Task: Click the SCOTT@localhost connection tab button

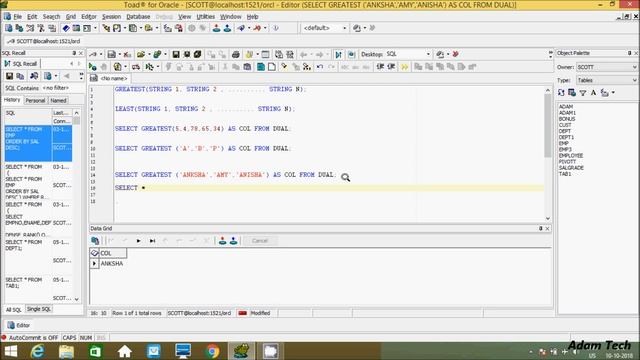Action: tap(44, 41)
